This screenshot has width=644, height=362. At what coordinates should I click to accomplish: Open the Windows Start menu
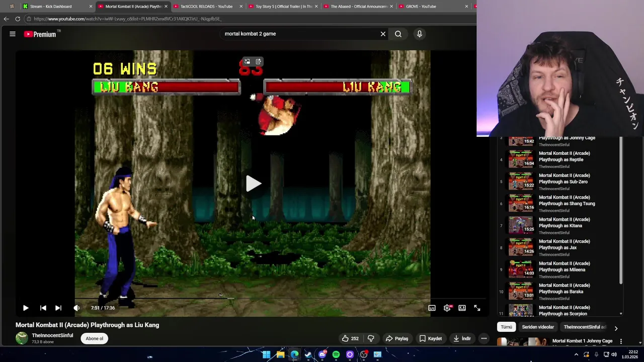[x=266, y=354]
